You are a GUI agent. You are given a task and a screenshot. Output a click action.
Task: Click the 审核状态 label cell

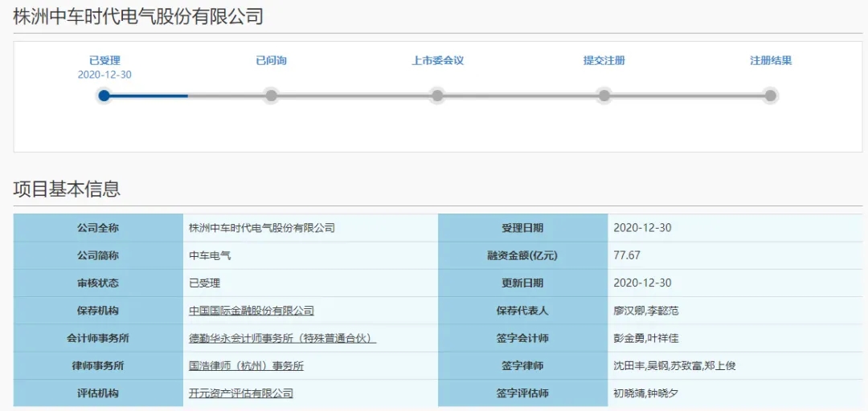pos(98,283)
